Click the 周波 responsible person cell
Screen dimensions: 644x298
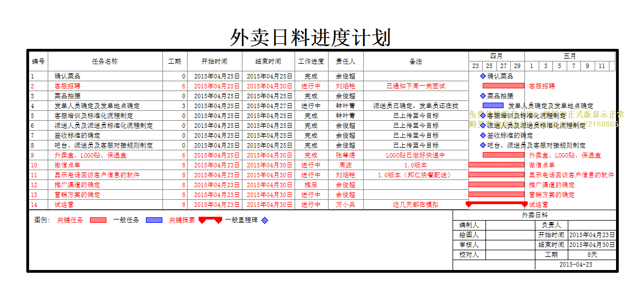pos(346,165)
